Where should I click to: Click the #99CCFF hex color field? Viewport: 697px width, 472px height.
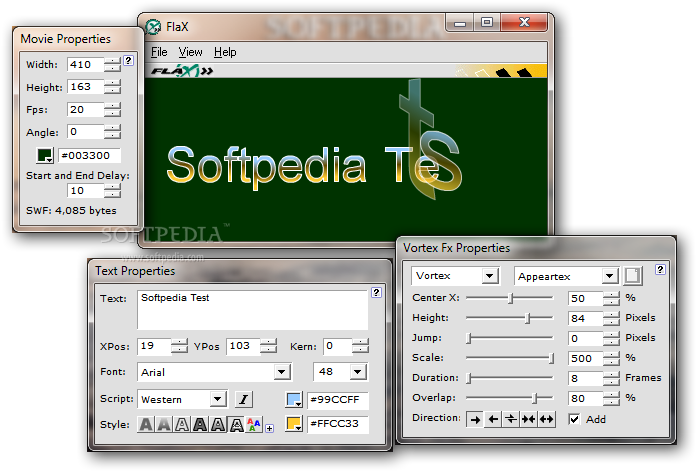338,400
